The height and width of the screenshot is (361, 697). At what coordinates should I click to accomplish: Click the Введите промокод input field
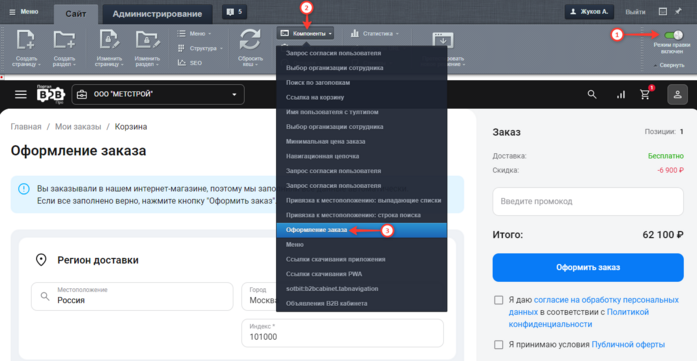588,201
